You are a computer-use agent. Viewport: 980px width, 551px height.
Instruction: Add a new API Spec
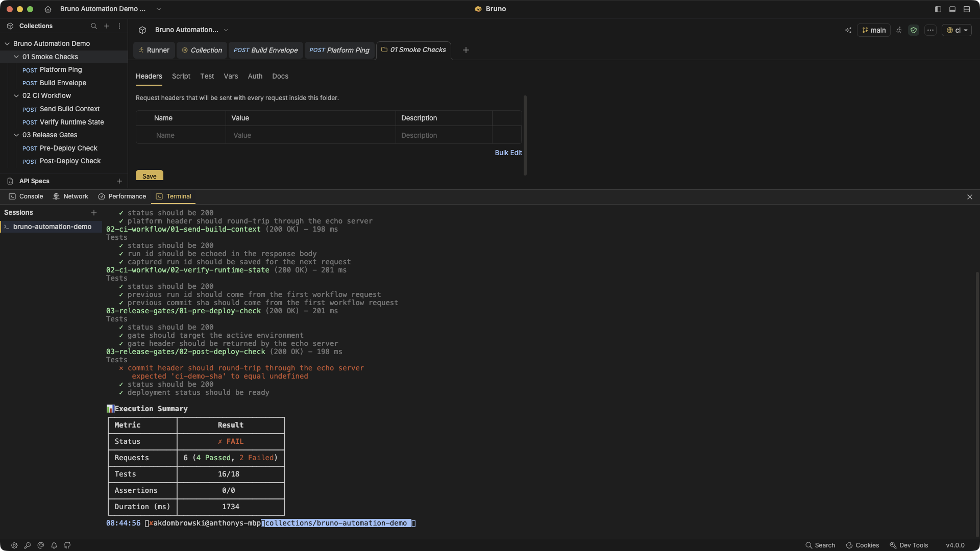pos(119,181)
